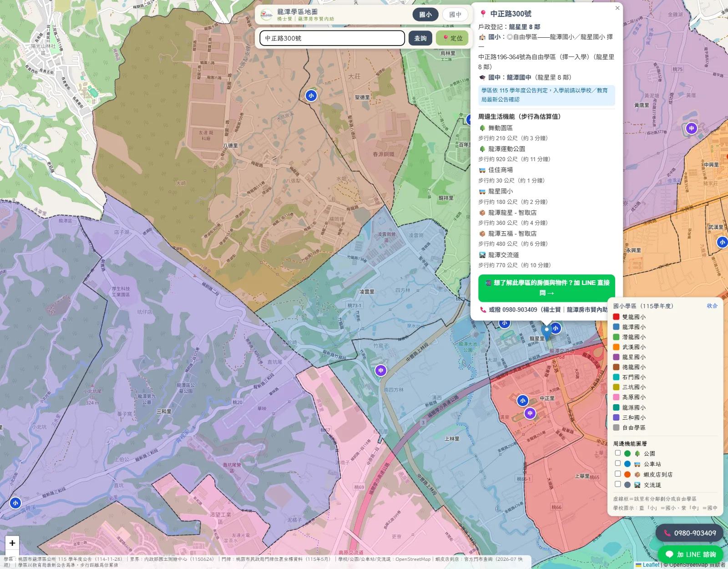The width and height of the screenshot is (728, 569).
Task: Click the blue 學區依 115 學年度公告判定 notice
Action: (x=546, y=95)
